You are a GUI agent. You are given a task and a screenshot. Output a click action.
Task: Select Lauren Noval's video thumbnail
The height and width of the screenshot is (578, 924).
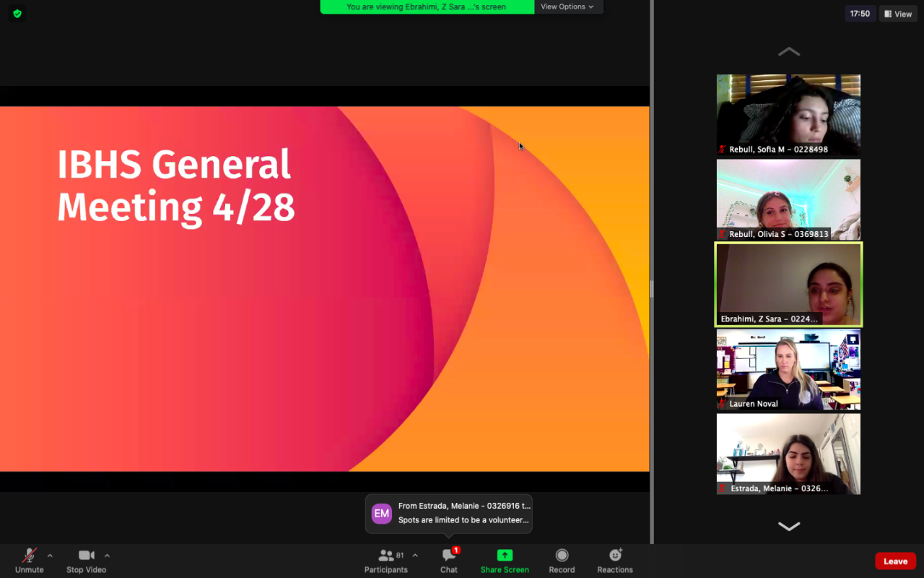pyautogui.click(x=788, y=369)
